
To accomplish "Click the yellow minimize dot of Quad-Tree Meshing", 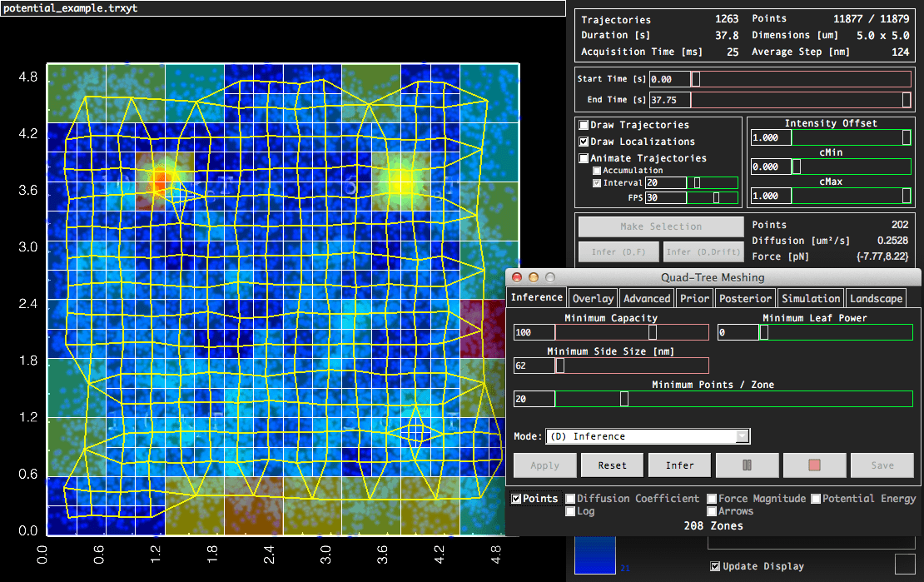I will click(534, 277).
